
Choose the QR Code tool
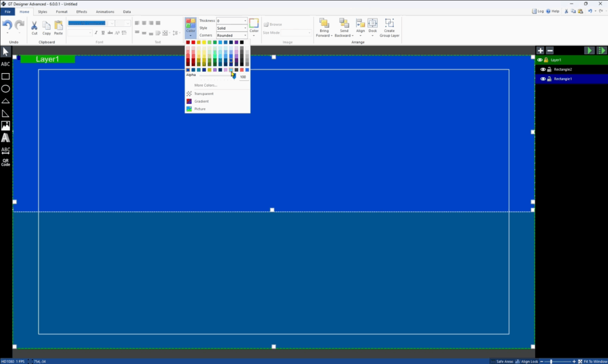tap(5, 162)
